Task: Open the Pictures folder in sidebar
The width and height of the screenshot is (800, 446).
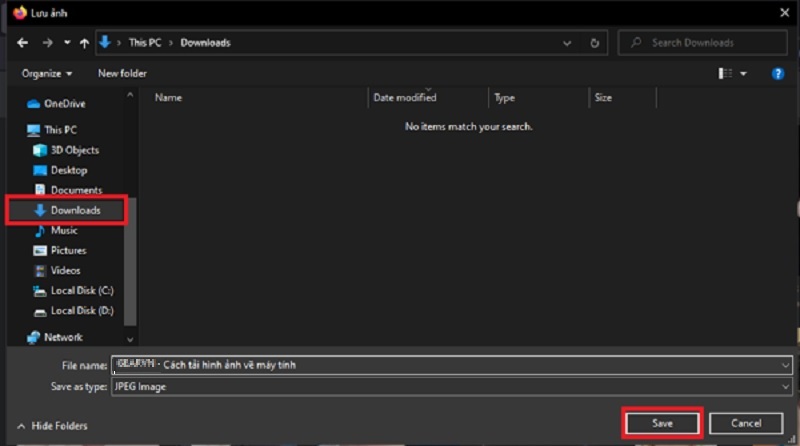Action: point(68,250)
